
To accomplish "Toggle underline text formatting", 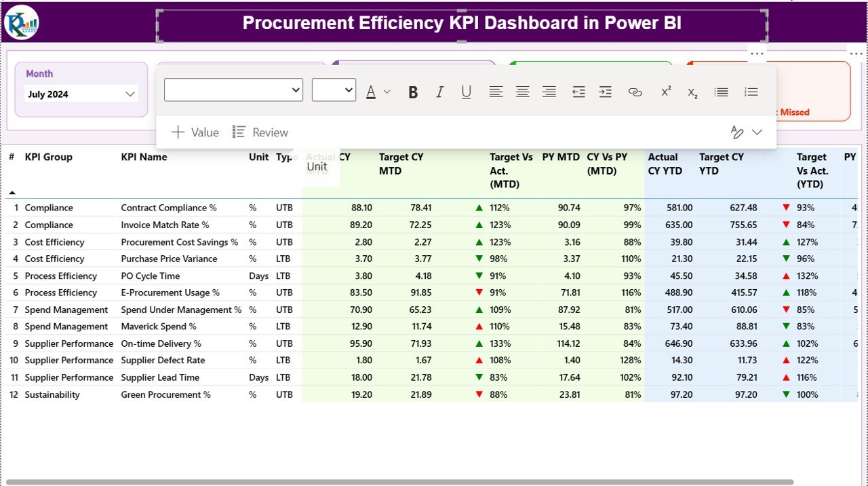I will (x=466, y=92).
